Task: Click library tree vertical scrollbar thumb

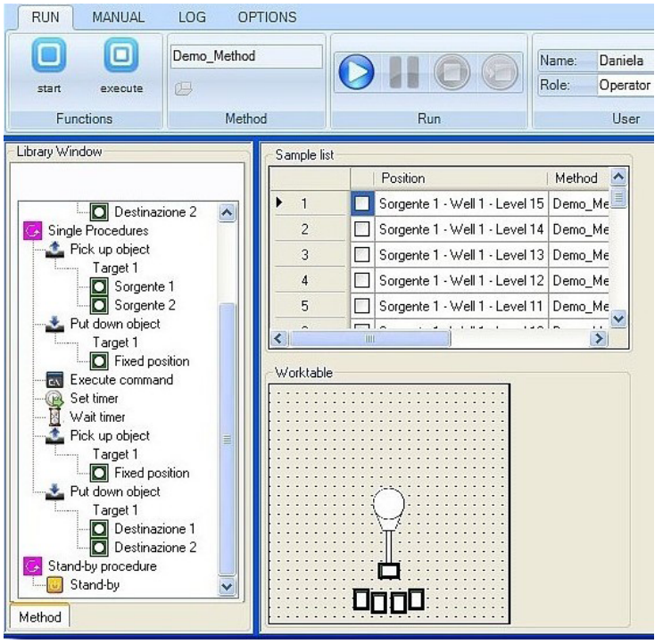Action: 227,439
